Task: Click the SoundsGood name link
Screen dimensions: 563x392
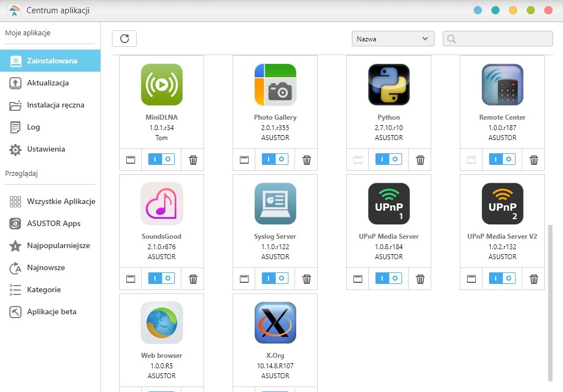Action: (162, 237)
